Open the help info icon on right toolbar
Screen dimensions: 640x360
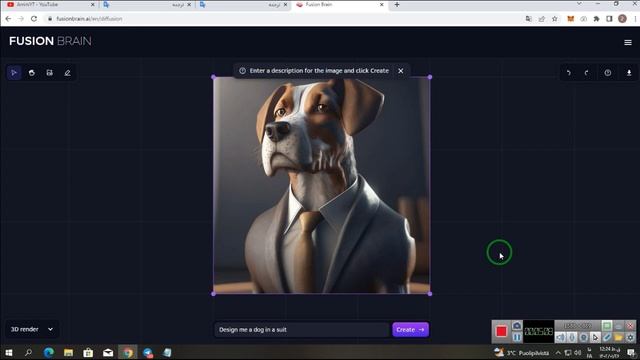point(608,73)
